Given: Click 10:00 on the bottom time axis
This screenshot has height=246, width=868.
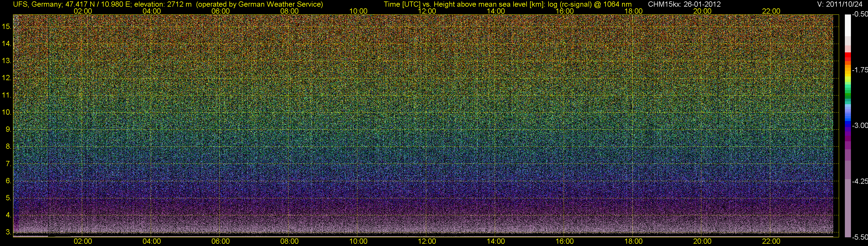Looking at the screenshot, I should click(x=358, y=241).
